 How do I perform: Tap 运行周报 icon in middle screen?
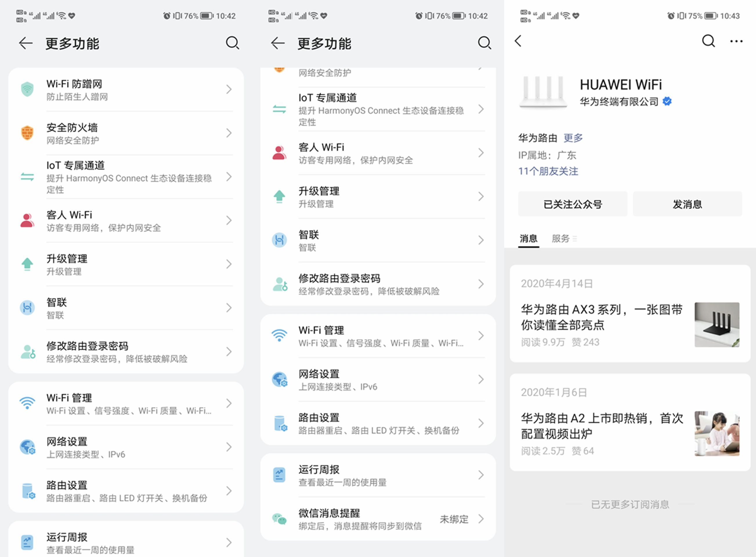point(280,475)
